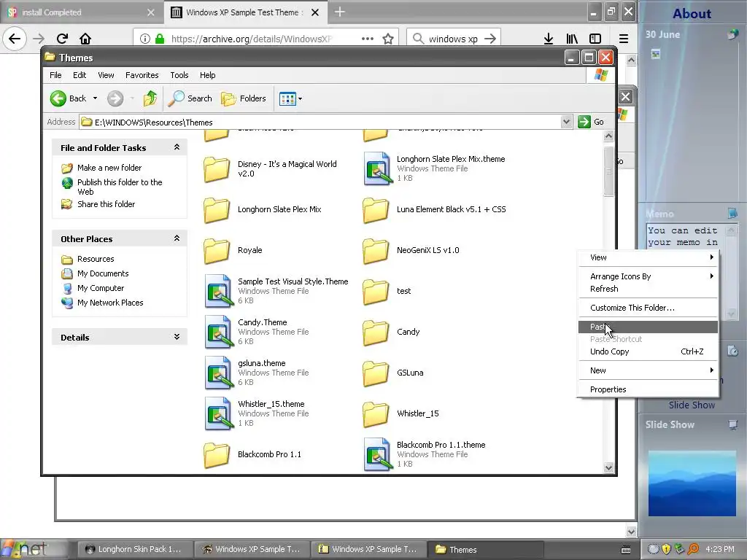This screenshot has height=560, width=747.
Task: Select the Blackcomb Pro 1.1 folder icon
Action: (217, 455)
